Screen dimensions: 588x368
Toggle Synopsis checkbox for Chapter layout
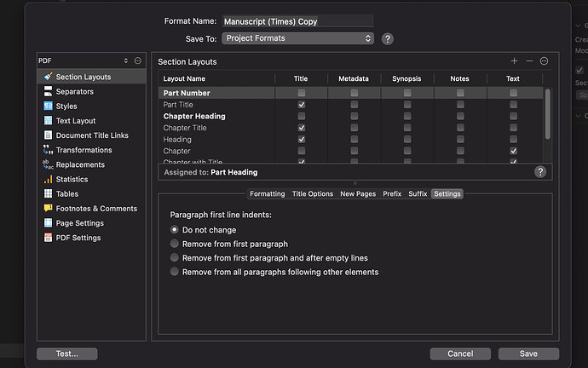click(x=407, y=151)
